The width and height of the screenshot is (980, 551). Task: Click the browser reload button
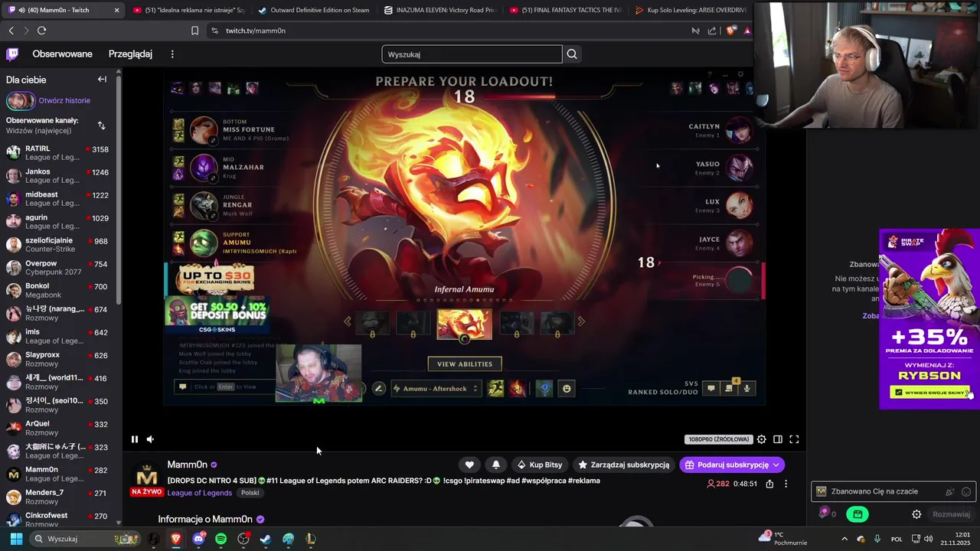click(41, 31)
